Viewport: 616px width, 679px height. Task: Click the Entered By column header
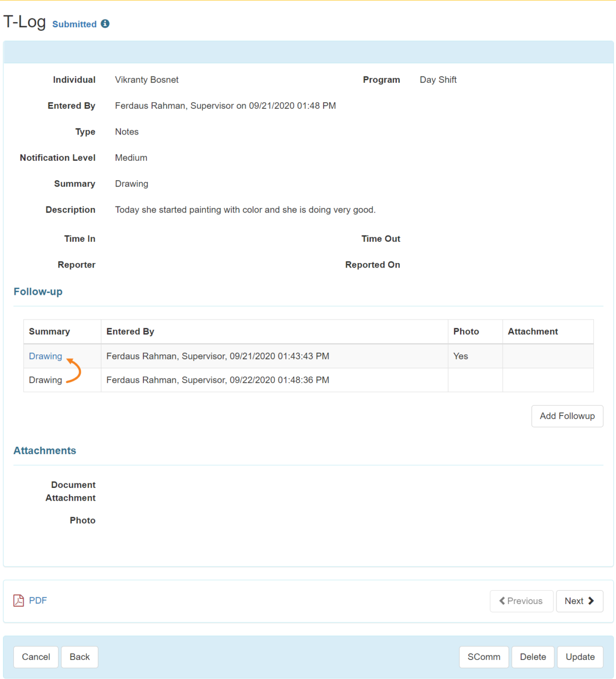130,331
